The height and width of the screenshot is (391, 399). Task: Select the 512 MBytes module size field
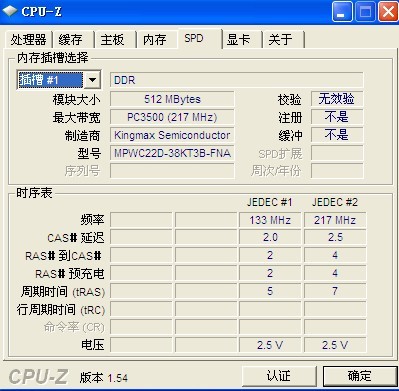tap(172, 99)
